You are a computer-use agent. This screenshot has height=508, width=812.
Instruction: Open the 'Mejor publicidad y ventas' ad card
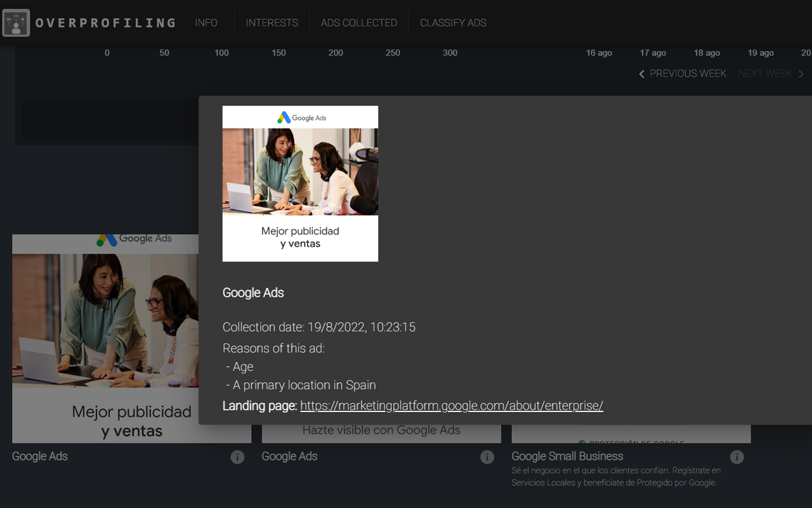coord(105,338)
